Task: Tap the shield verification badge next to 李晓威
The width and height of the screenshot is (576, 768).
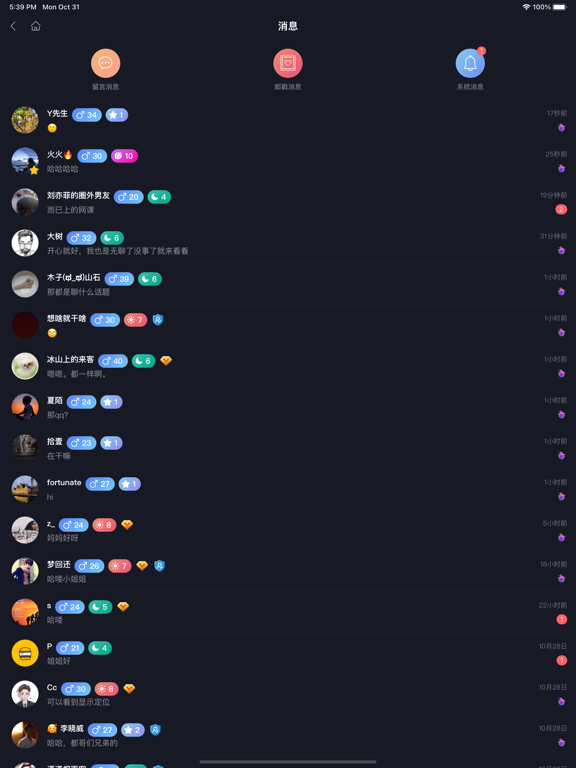Action: pos(155,730)
